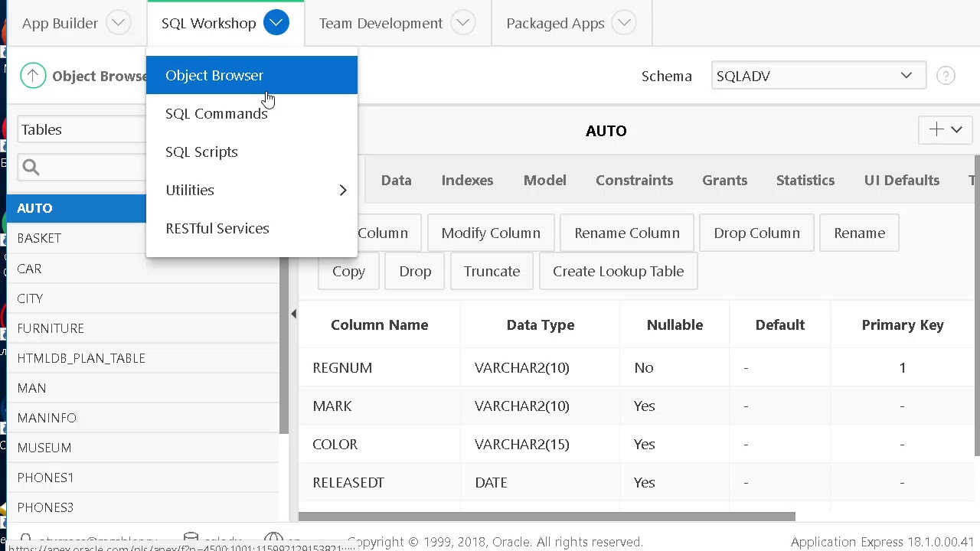This screenshot has height=551, width=980.
Task: Select RESTful Services in the menu
Action: coord(217,228)
